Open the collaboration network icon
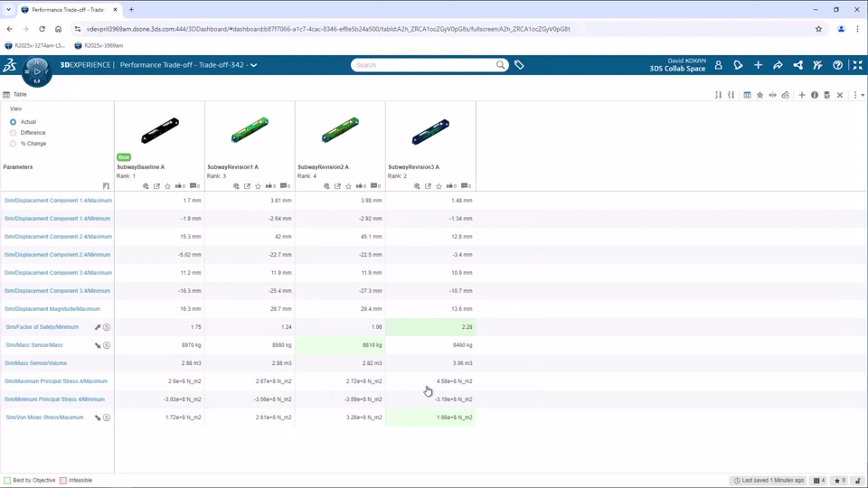The height and width of the screenshot is (488, 868). 797,65
